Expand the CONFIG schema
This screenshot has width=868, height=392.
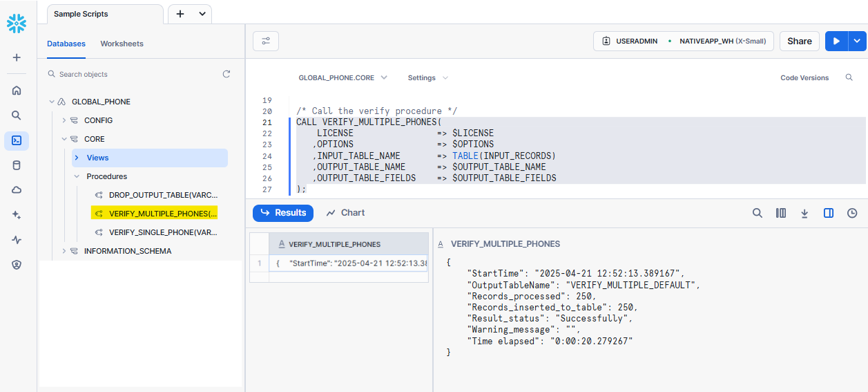point(64,120)
